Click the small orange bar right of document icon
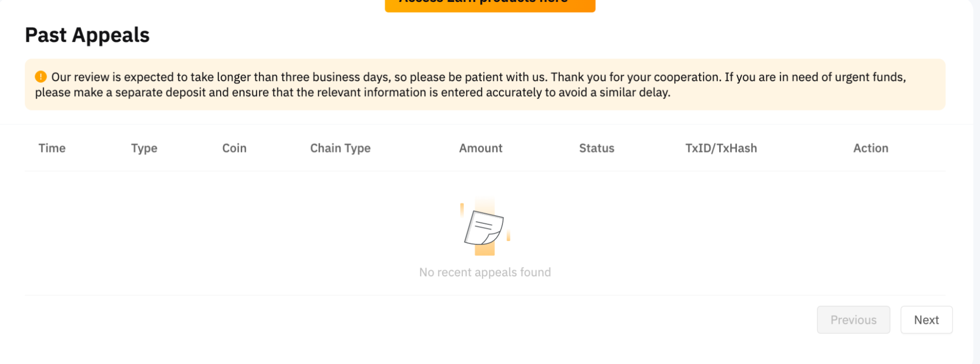The image size is (980, 364). pos(508,236)
